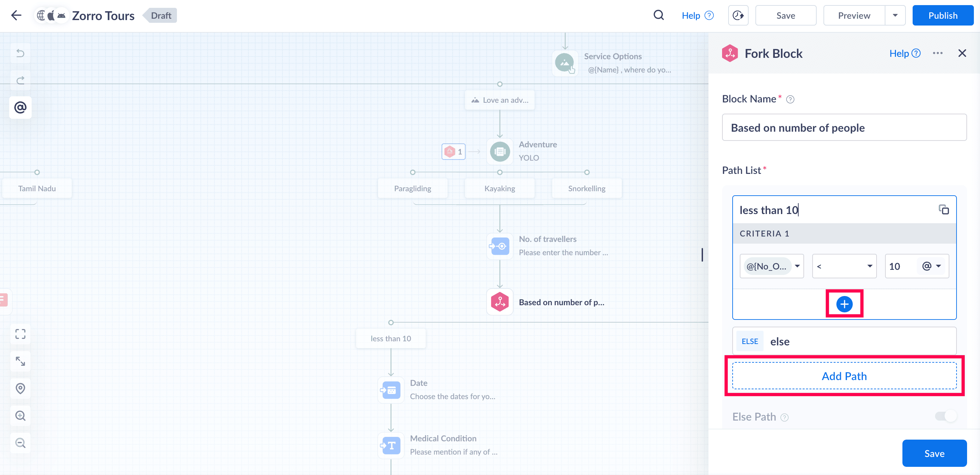Click the Add Path button
The width and height of the screenshot is (980, 475).
click(x=844, y=376)
